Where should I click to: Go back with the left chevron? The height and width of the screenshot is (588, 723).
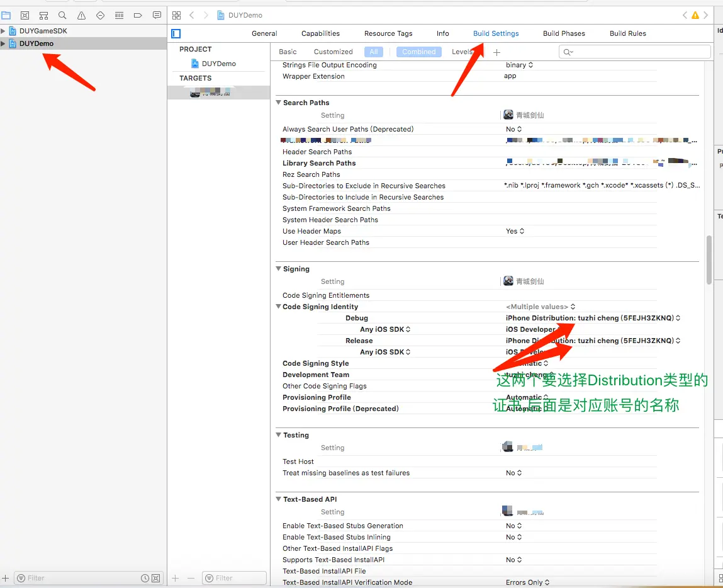click(192, 15)
